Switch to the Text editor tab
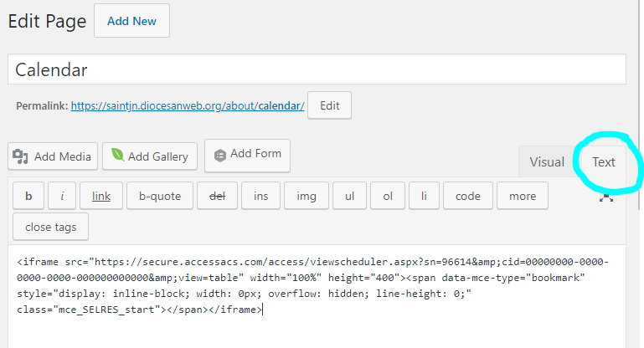Image resolution: width=644 pixels, height=348 pixels. click(603, 162)
